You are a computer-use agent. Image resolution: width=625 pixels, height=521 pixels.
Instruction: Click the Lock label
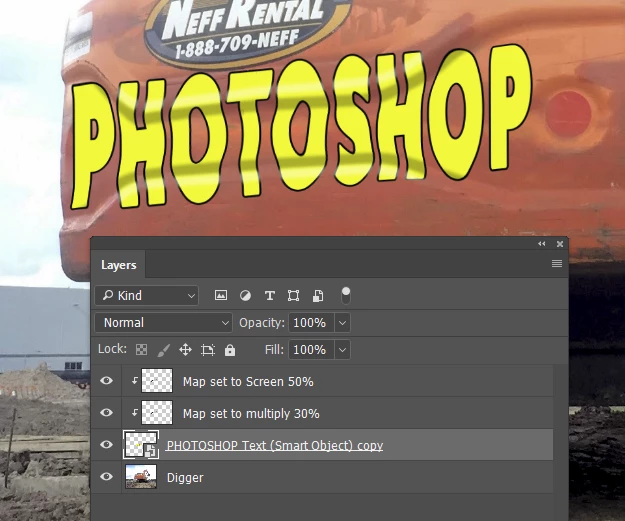112,349
